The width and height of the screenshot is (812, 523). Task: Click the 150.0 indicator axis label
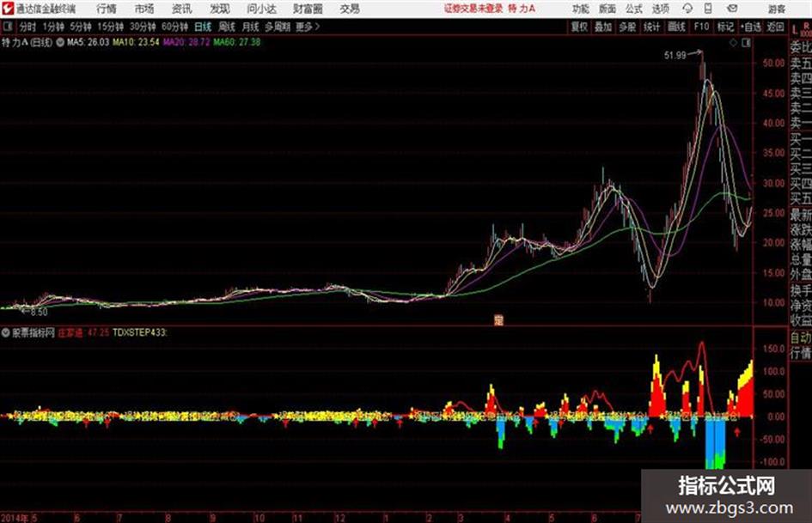773,349
